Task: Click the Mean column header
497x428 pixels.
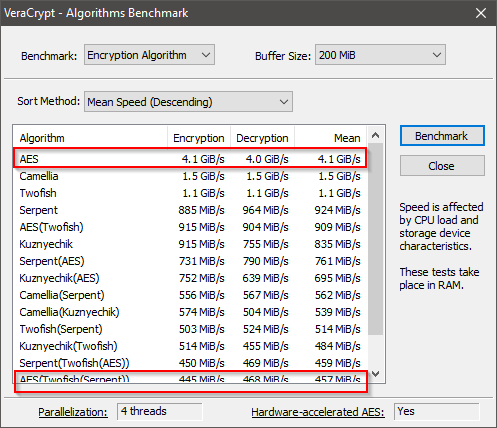Action: click(x=331, y=138)
